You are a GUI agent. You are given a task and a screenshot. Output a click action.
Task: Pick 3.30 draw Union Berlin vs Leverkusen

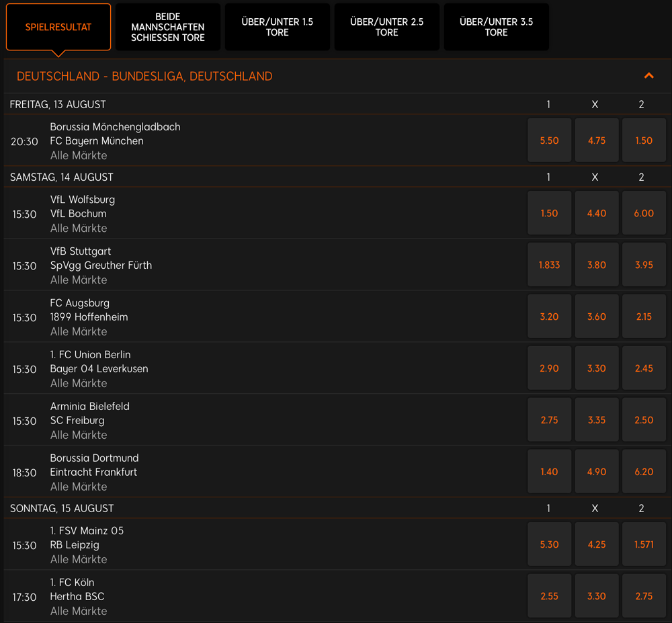597,368
